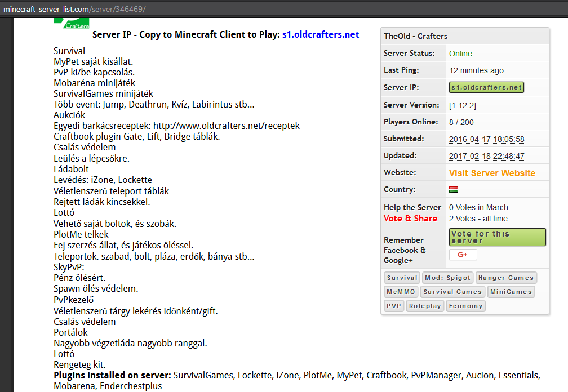
Task: Click the Server Version: label
Action: click(x=411, y=105)
